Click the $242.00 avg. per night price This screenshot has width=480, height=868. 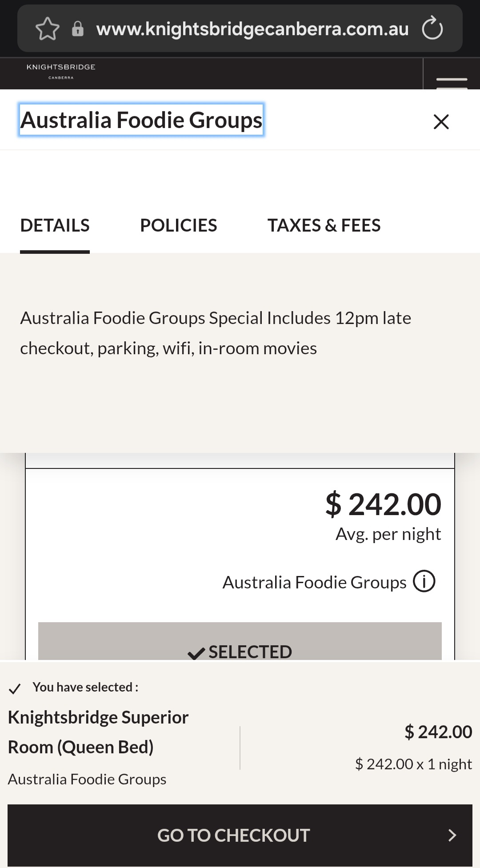click(383, 505)
